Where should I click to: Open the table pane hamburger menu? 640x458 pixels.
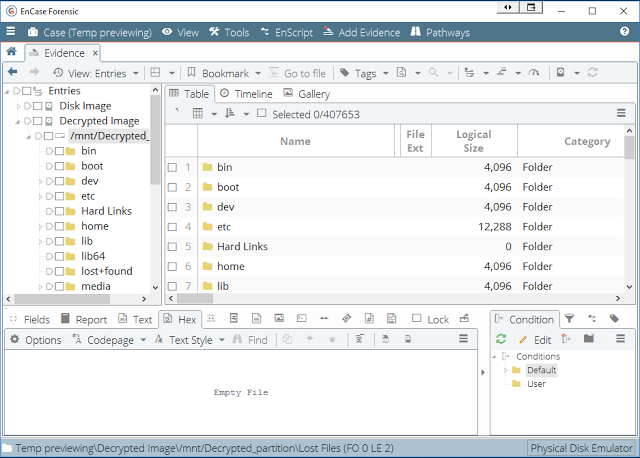621,113
